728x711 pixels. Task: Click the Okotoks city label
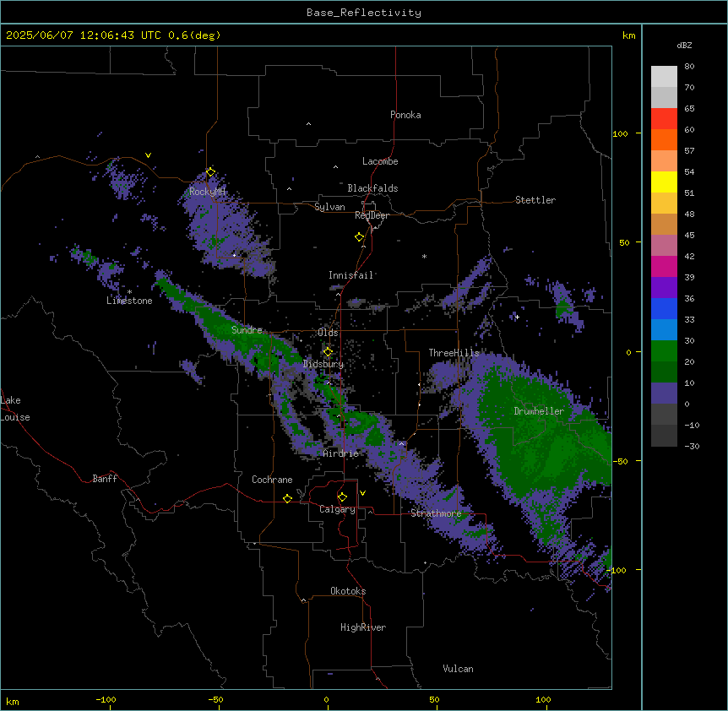click(348, 591)
